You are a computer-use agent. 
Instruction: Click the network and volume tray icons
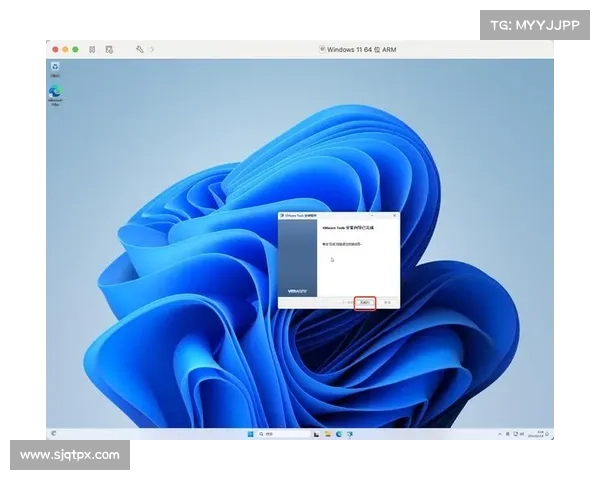519,434
